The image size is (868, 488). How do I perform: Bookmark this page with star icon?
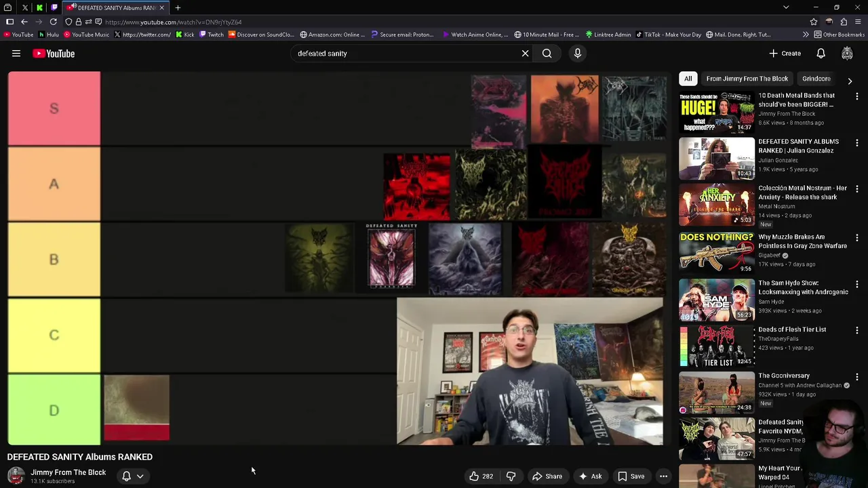click(814, 22)
